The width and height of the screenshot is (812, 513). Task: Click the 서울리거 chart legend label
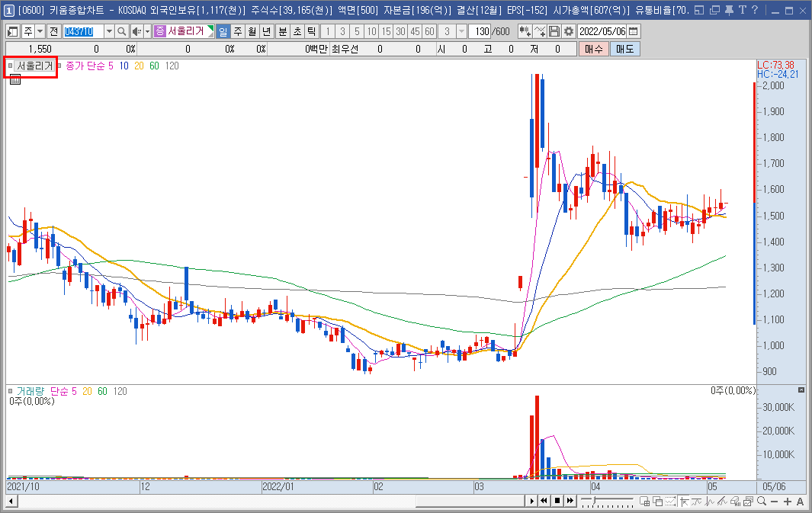pyautogui.click(x=34, y=66)
